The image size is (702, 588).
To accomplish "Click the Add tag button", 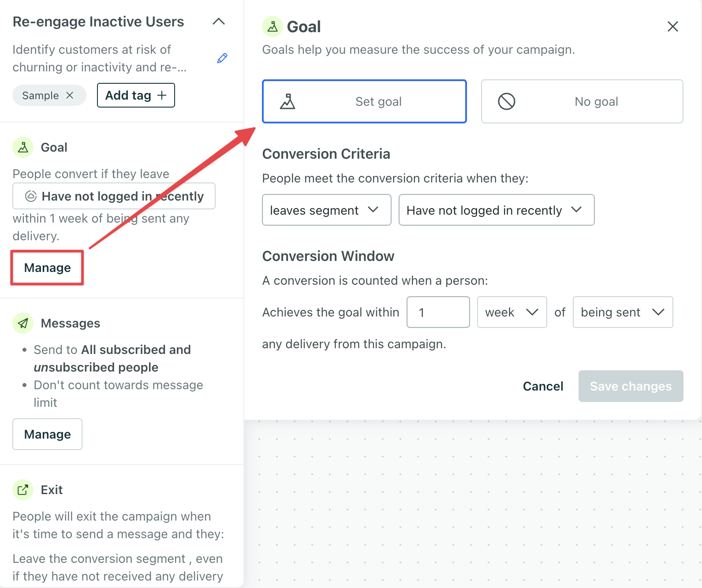I will click(136, 95).
